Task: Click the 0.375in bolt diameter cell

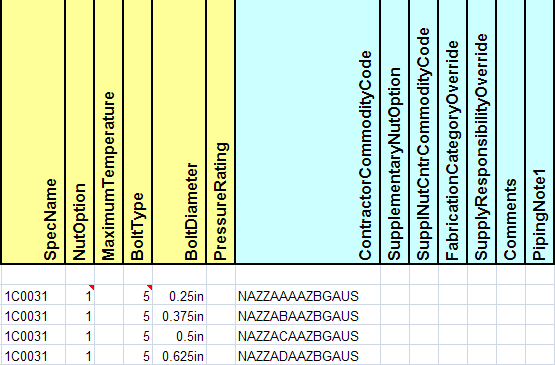Action: (x=179, y=315)
